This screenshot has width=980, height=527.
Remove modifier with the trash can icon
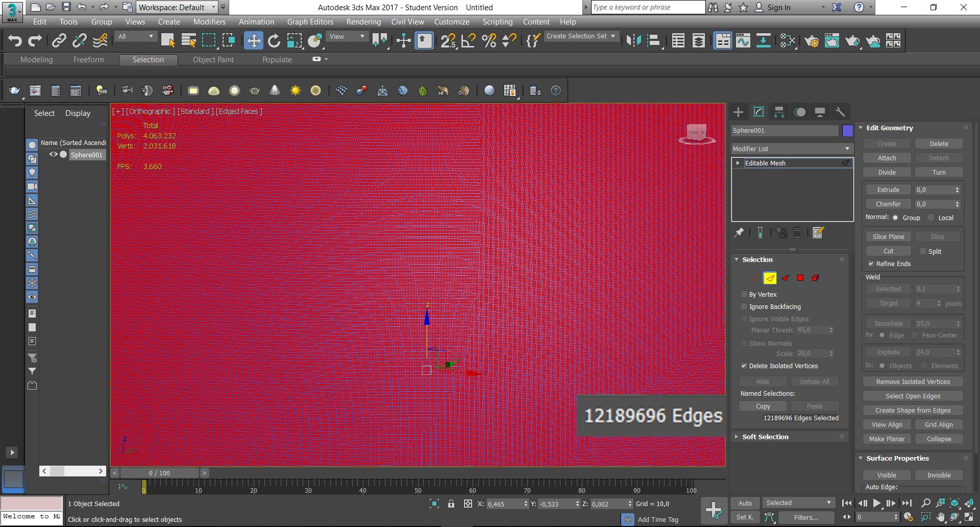click(x=797, y=233)
